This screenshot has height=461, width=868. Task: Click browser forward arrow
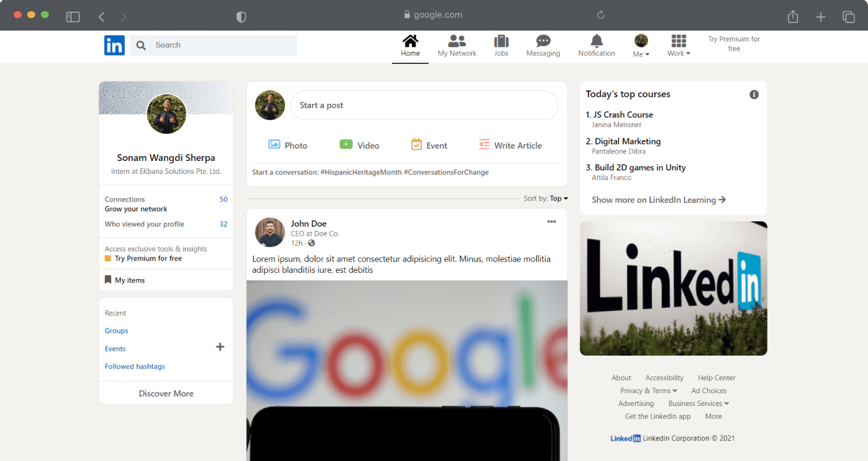123,16
